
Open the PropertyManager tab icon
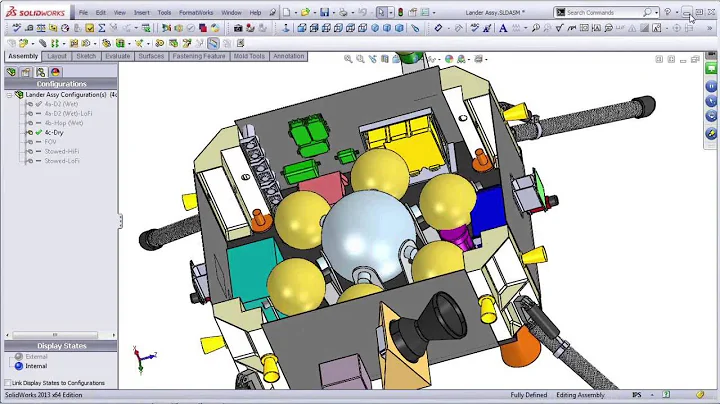click(26, 72)
